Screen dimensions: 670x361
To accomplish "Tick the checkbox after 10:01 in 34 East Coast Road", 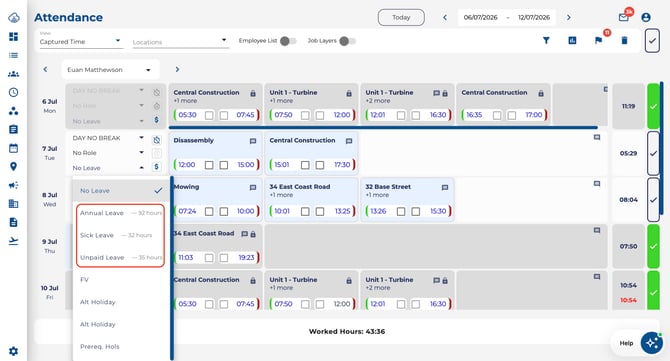I will point(305,211).
